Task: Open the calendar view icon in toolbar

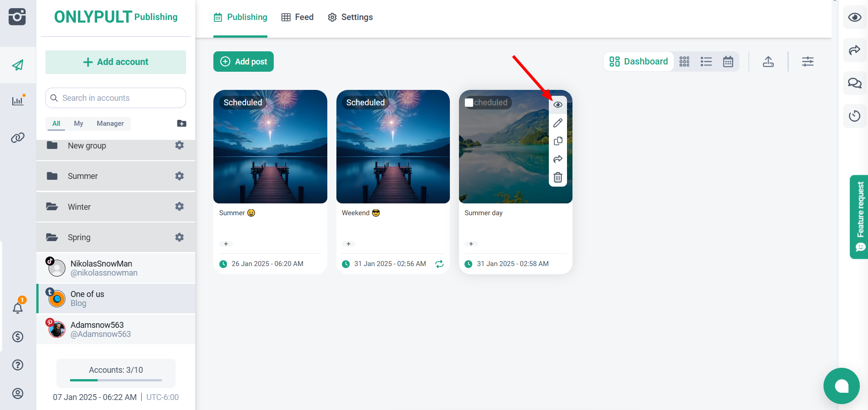Action: click(x=728, y=62)
